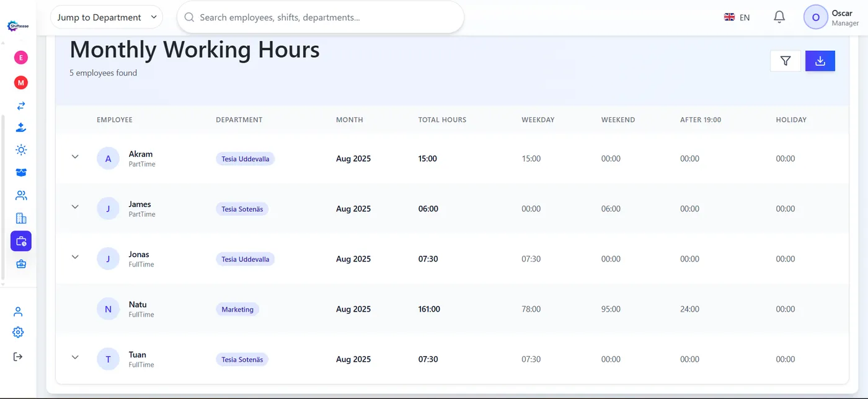This screenshot has height=399, width=868.
Task: Open the toolbox icon in sidebar
Action: pyautogui.click(x=21, y=264)
